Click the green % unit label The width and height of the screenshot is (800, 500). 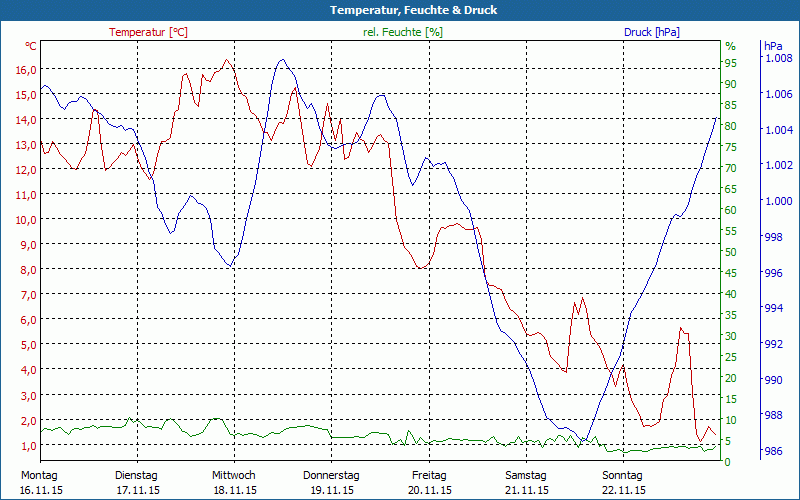point(730,46)
